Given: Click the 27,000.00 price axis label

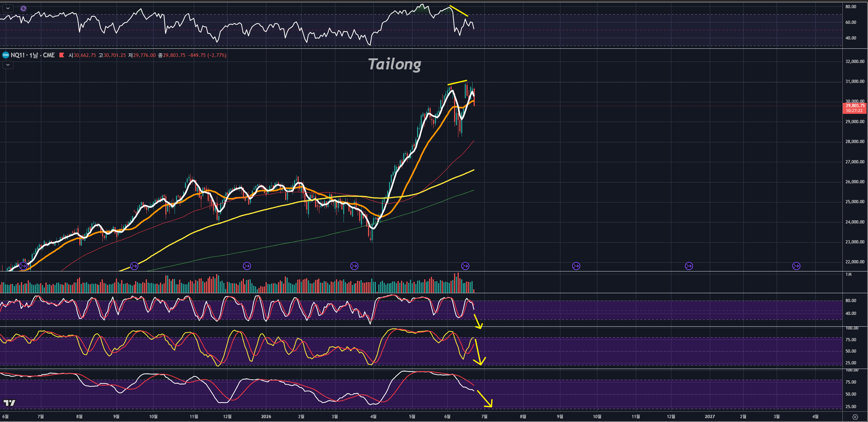Looking at the screenshot, I should [x=854, y=162].
